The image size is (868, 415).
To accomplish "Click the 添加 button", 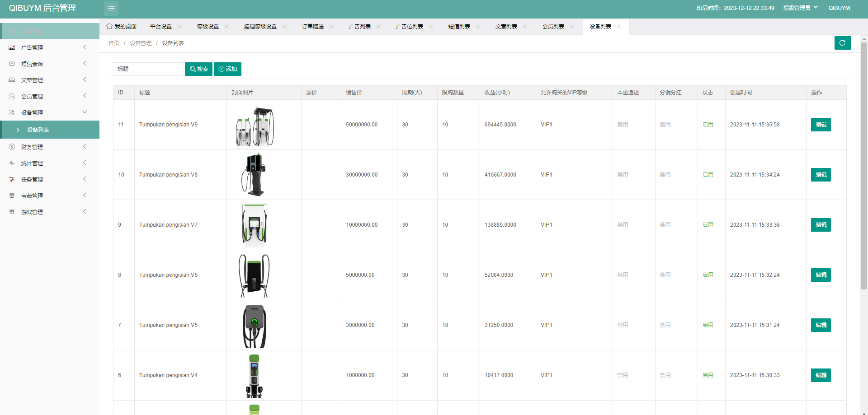I will [x=227, y=69].
